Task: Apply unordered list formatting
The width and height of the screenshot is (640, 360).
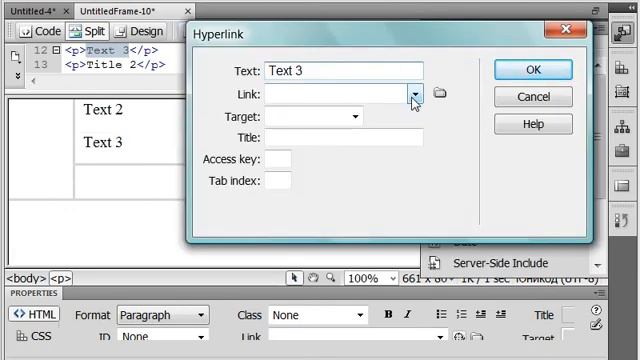Action: point(441,314)
